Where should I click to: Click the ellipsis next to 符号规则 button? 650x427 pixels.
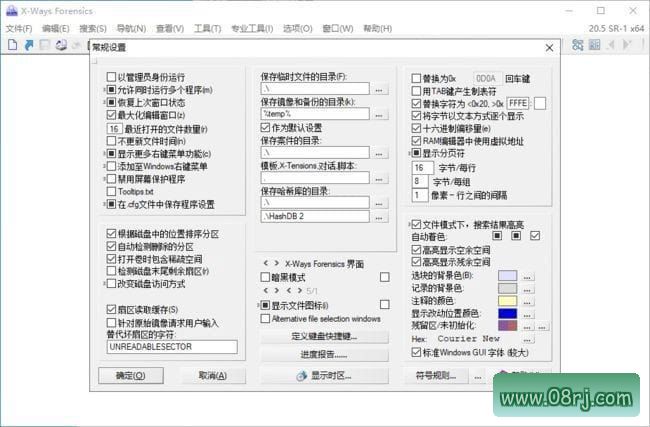478,376
